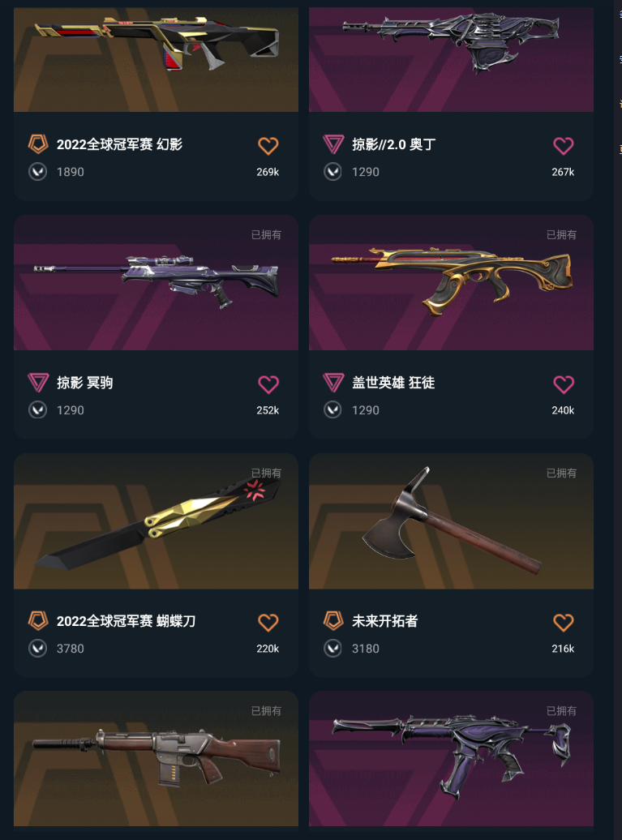The width and height of the screenshot is (622, 840).
Task: Select the 未来开拓者 axe thumbnail
Action: point(451,521)
